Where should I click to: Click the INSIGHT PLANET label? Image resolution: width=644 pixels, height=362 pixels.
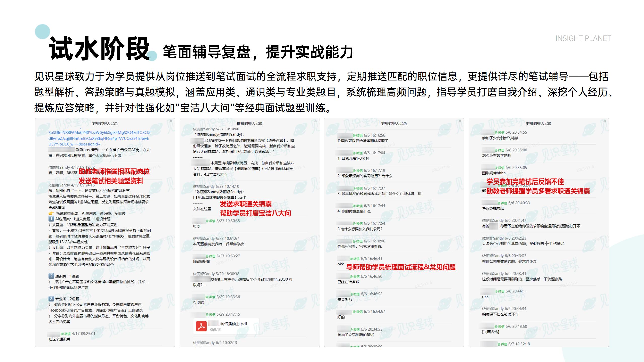583,38
